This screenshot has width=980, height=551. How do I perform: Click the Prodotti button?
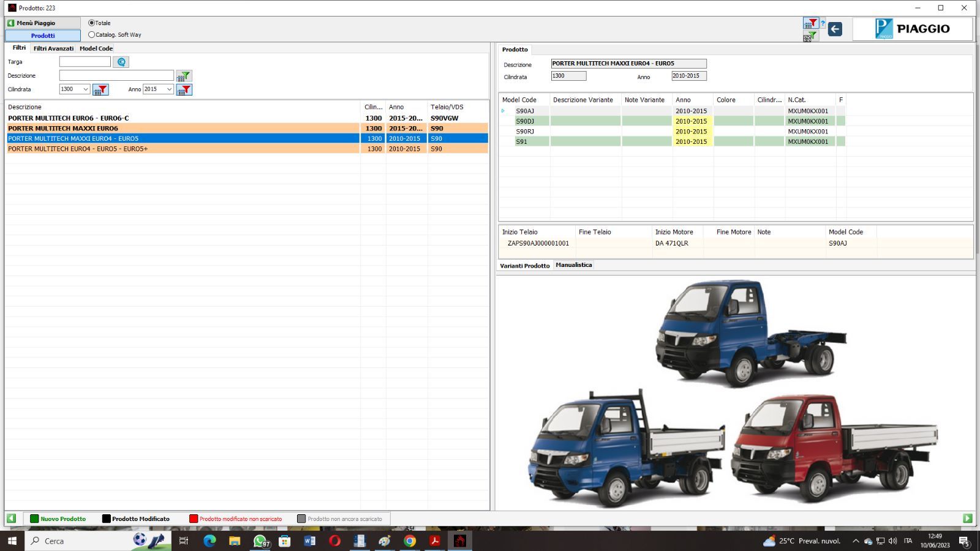(x=43, y=36)
